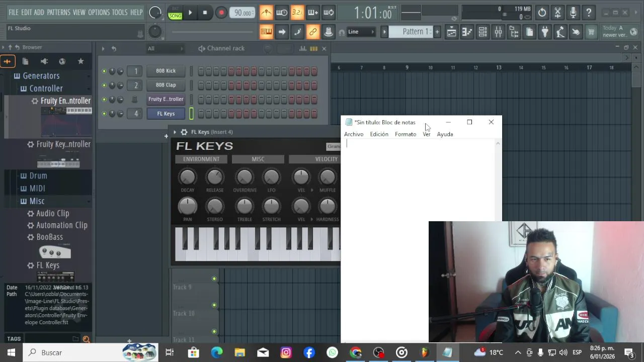This screenshot has height=362, width=644.
Task: Select the plugin database speaker icon in Browser
Action: (x=44, y=61)
